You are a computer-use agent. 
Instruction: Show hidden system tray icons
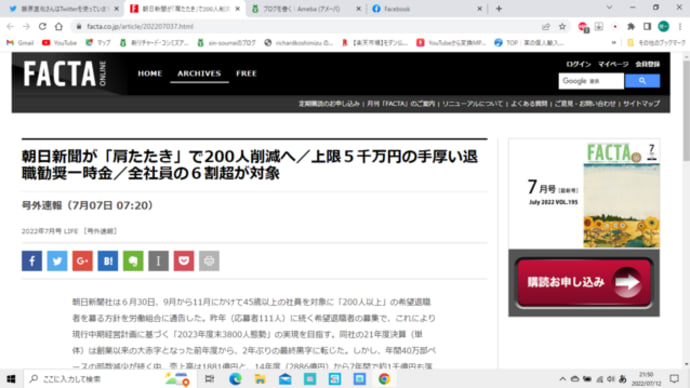(562, 379)
